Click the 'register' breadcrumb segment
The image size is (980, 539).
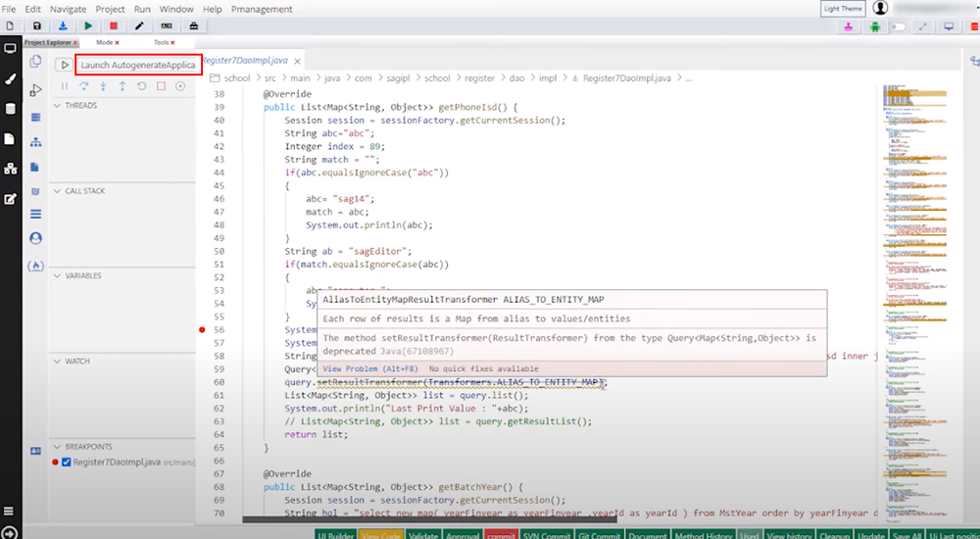tap(479, 78)
